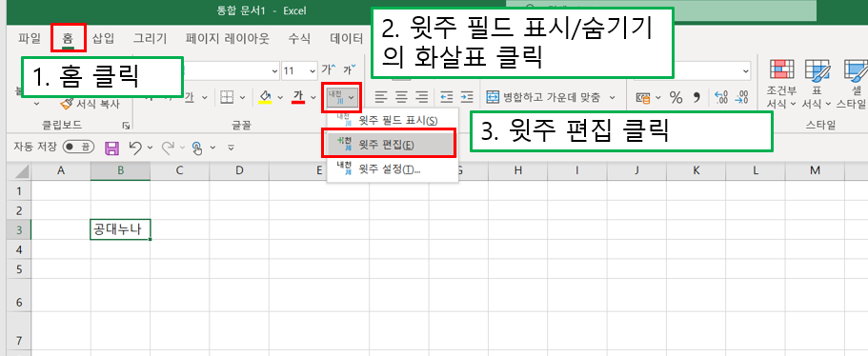The image size is (868, 356).
Task: Click the phonetic guide (윗주) ribbon icon
Action: click(x=336, y=97)
